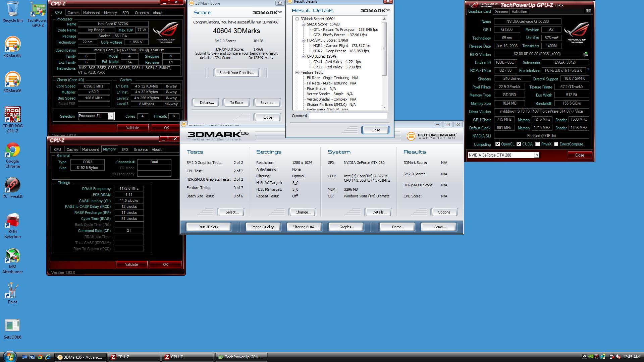The image size is (644, 362).
Task: Click the Run 3DMark button
Action: (208, 227)
